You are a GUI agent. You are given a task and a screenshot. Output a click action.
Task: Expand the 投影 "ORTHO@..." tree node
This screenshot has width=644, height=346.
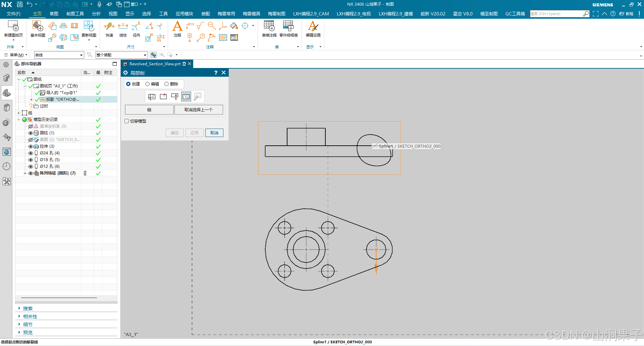point(32,99)
